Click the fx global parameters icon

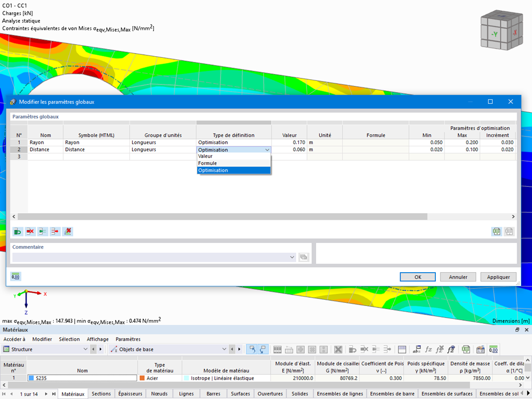tap(451, 349)
